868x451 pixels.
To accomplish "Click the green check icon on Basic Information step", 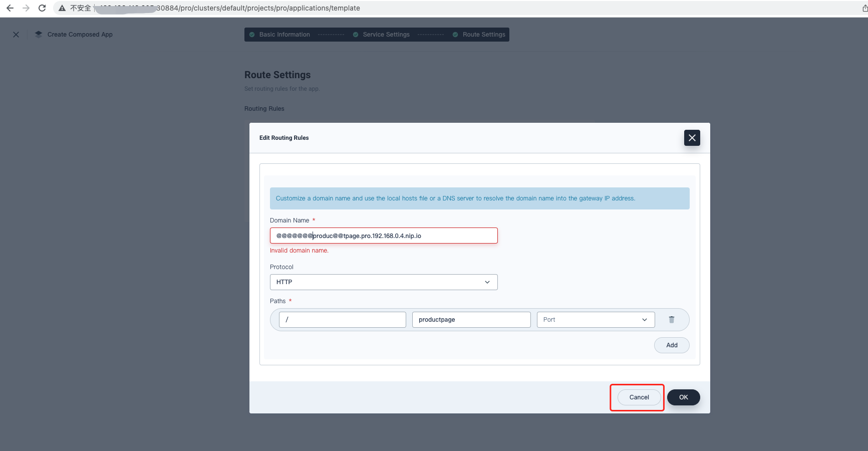I will pos(251,34).
